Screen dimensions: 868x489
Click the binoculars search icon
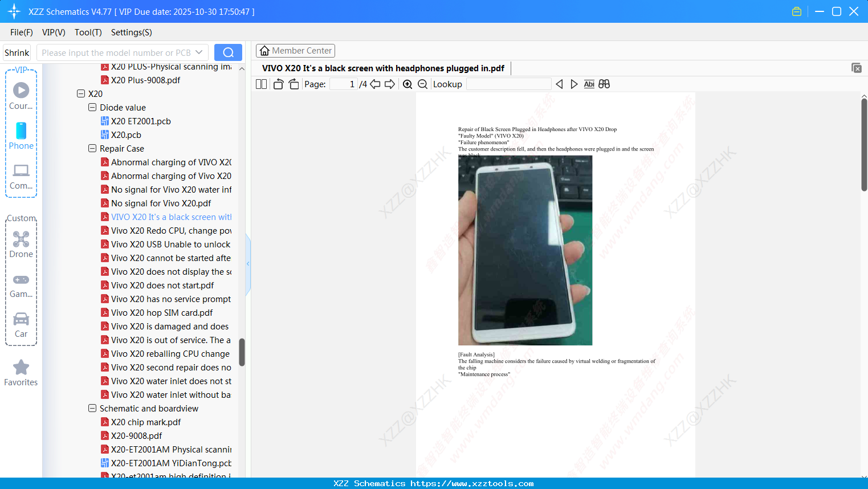click(x=604, y=84)
